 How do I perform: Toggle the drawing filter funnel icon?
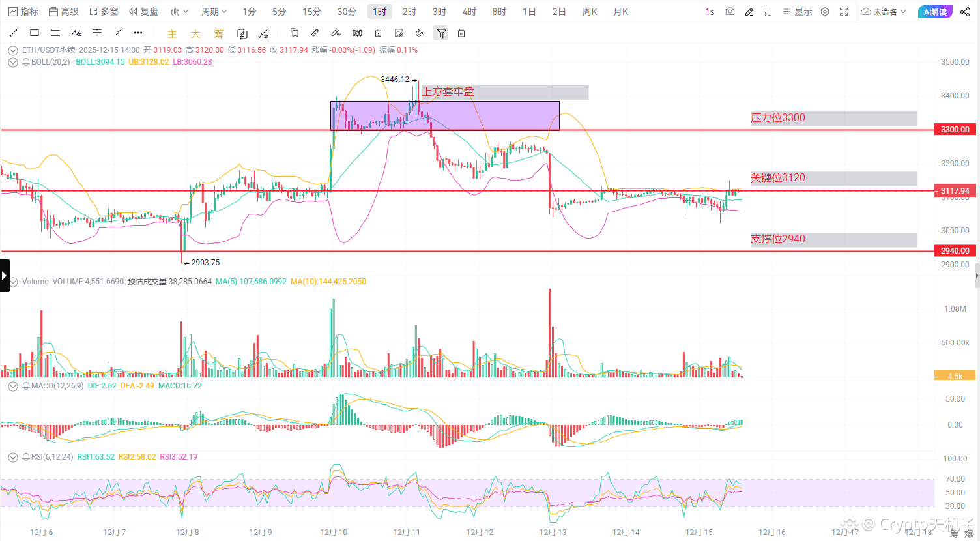442,33
